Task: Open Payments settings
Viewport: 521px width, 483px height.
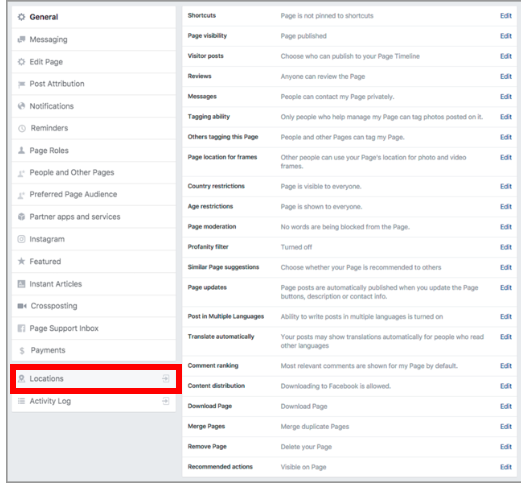Action: click(94, 350)
